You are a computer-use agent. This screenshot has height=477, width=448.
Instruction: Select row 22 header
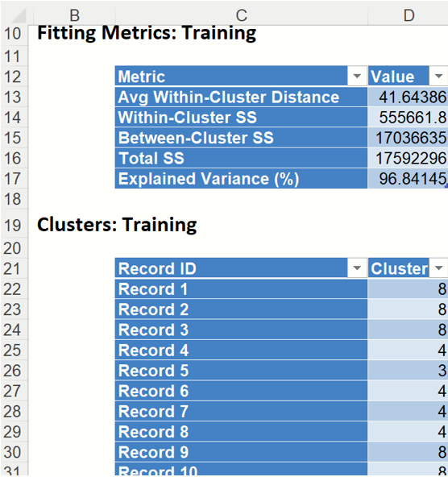tap(14, 288)
